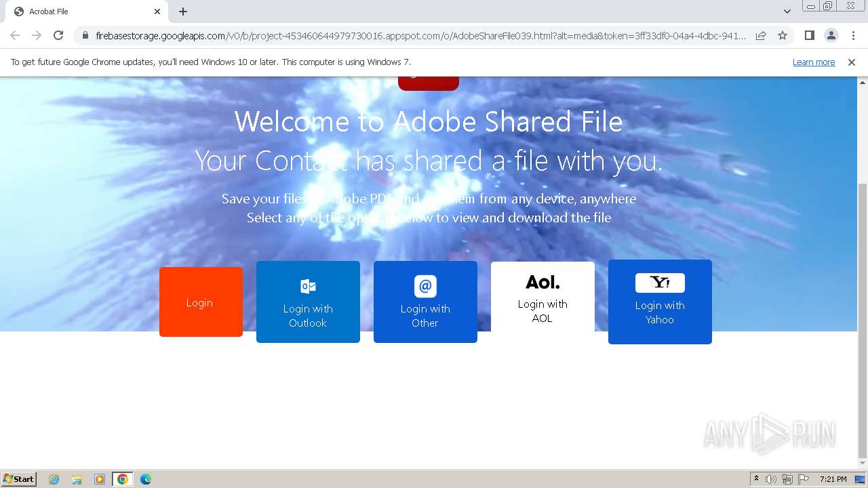Click the Yahoo Y! logo

pyautogui.click(x=660, y=283)
